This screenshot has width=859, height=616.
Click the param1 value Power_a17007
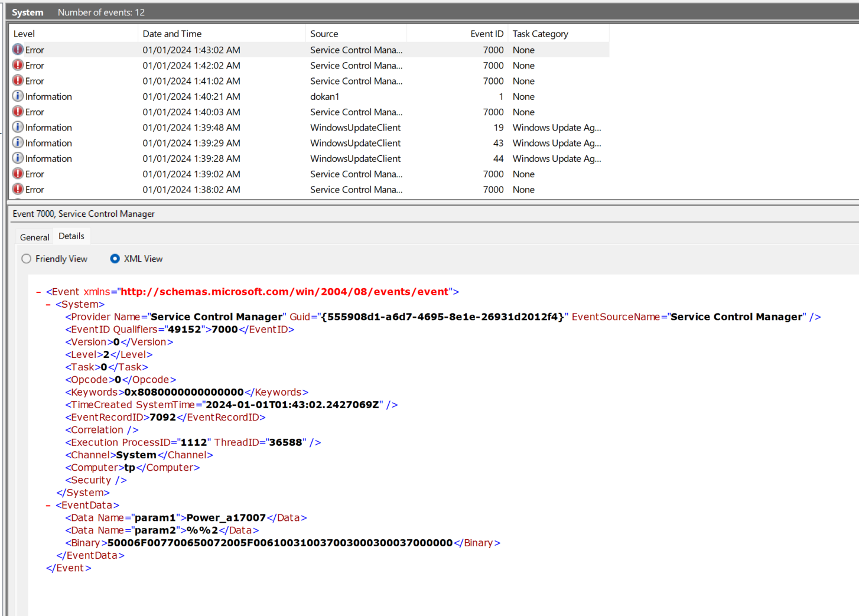coord(226,518)
